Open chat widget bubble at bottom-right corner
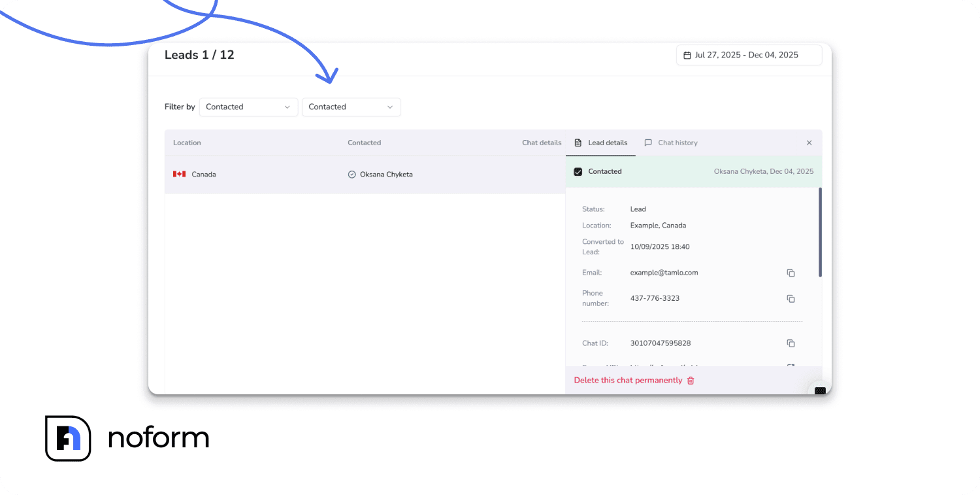 click(820, 390)
